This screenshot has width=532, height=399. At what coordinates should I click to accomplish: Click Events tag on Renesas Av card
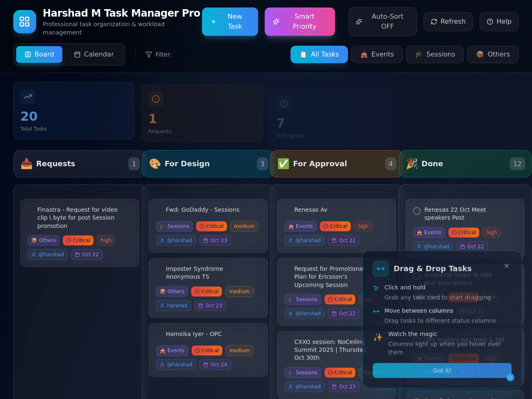300,226
